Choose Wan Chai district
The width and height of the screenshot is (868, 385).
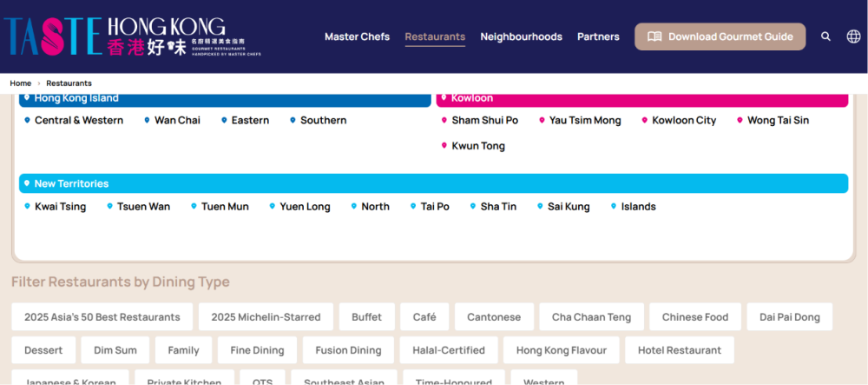coord(172,120)
